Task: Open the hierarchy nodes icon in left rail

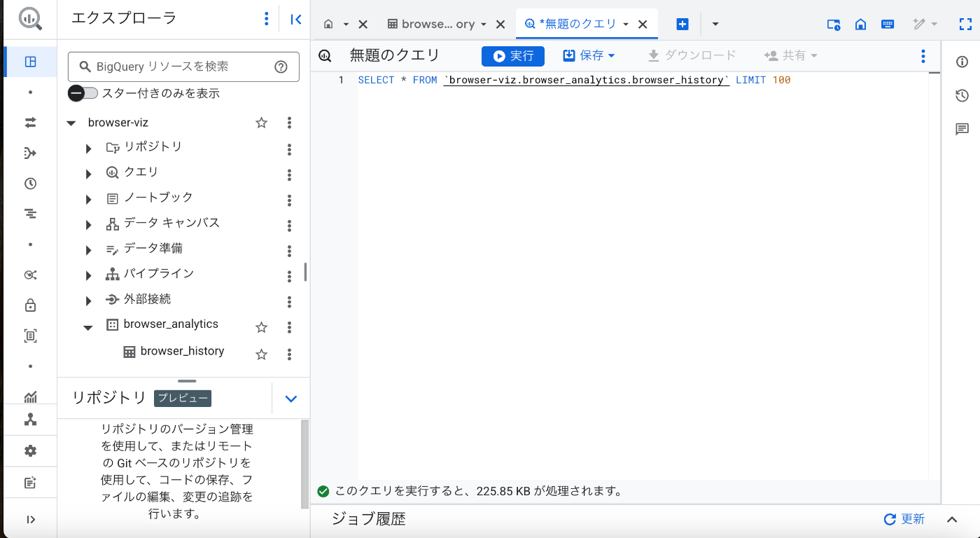Action: [30, 420]
